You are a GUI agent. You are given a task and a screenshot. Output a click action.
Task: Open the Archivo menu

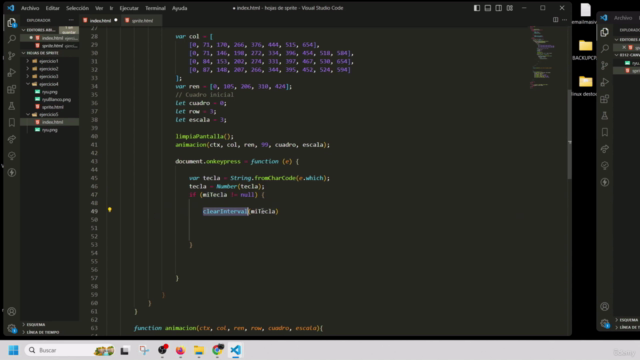click(30, 8)
